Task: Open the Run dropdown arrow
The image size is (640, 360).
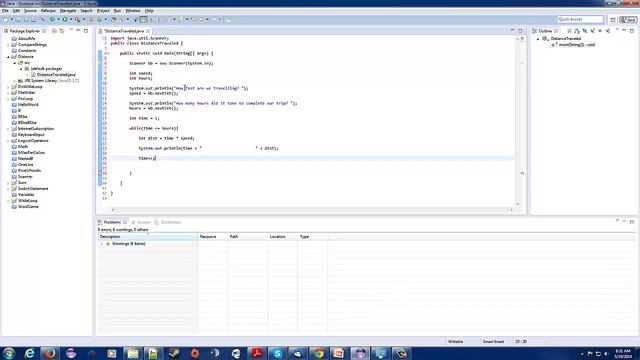Action: 71,19
